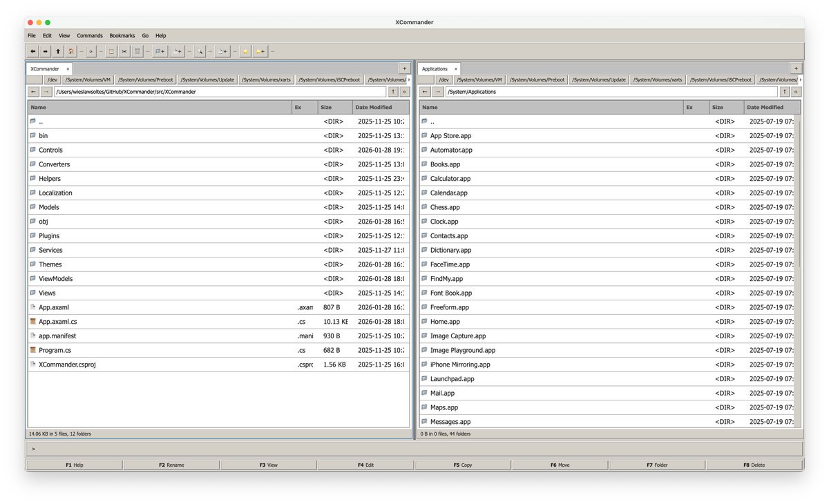Click the toolbar forward arrow icon
Viewport: 829px width, 504px height.
tap(45, 51)
